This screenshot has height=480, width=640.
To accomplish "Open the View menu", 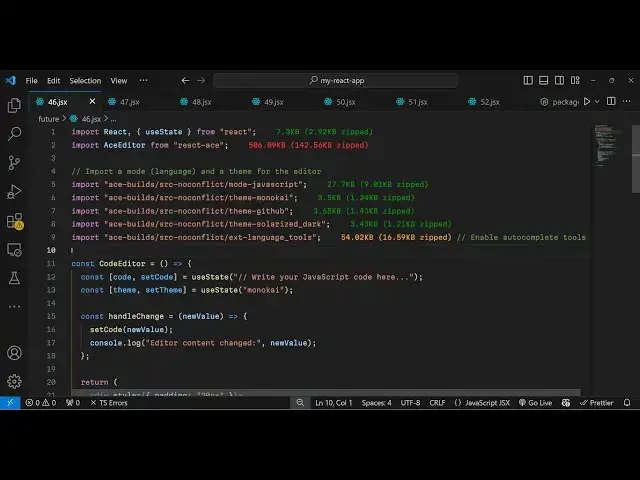I will click(x=119, y=81).
